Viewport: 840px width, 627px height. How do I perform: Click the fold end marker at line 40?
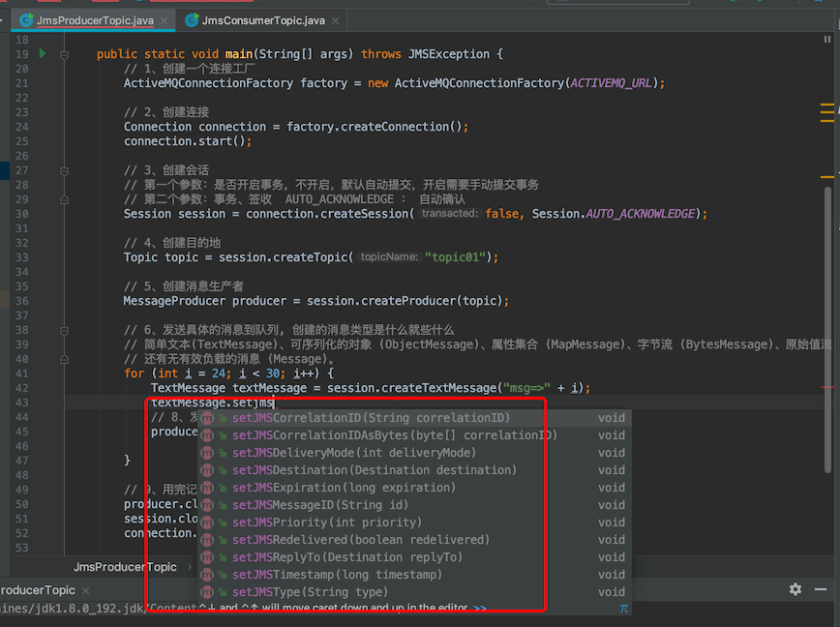tap(64, 359)
